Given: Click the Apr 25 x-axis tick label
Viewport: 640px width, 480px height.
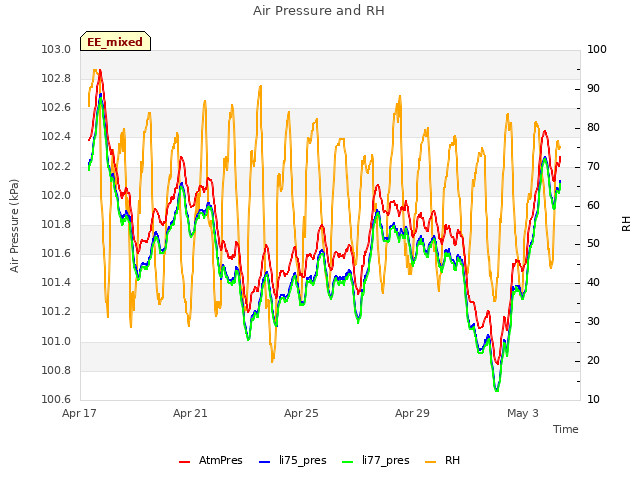Looking at the screenshot, I should click(301, 413).
